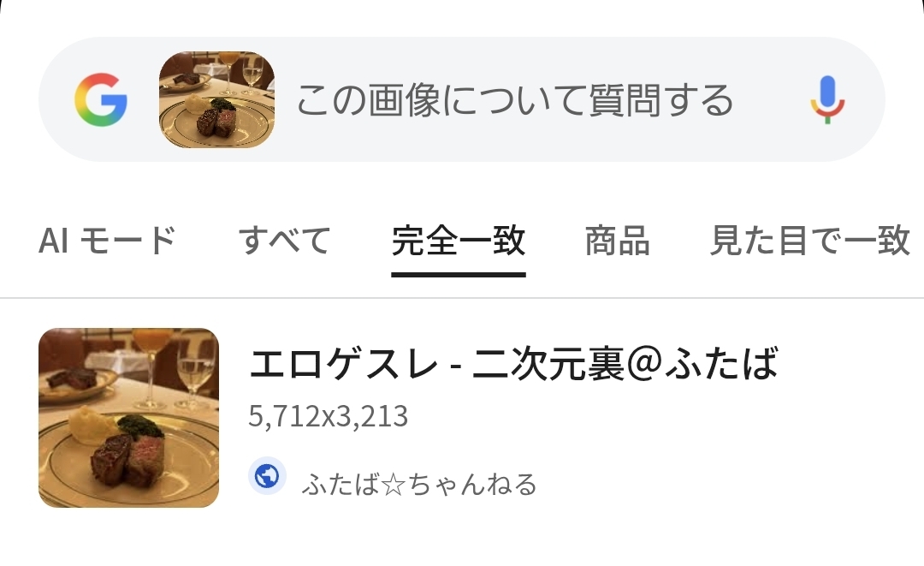924x566 pixels.
Task: Open the steak query image in search bar
Action: click(216, 99)
